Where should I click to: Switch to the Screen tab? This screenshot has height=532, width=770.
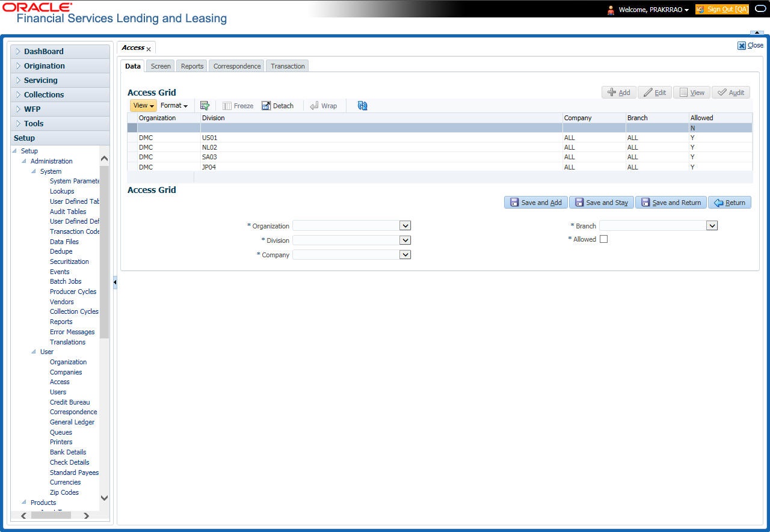click(161, 66)
